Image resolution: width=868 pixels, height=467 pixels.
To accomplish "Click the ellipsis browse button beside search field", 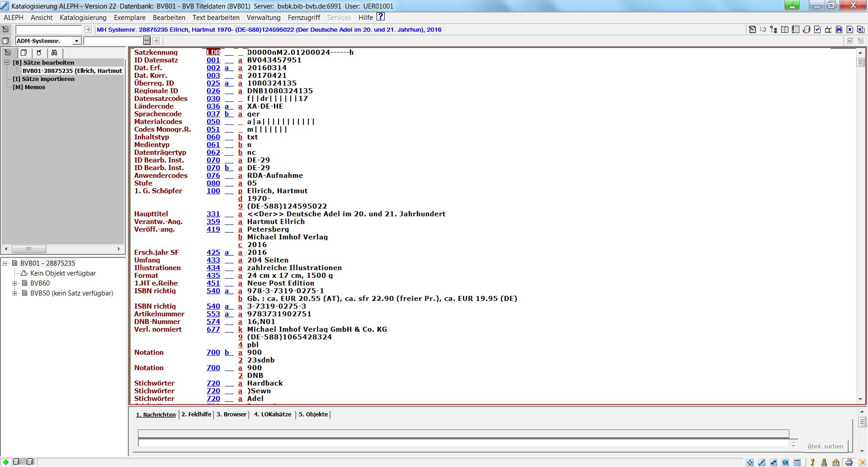I will pyautogui.click(x=146, y=41).
